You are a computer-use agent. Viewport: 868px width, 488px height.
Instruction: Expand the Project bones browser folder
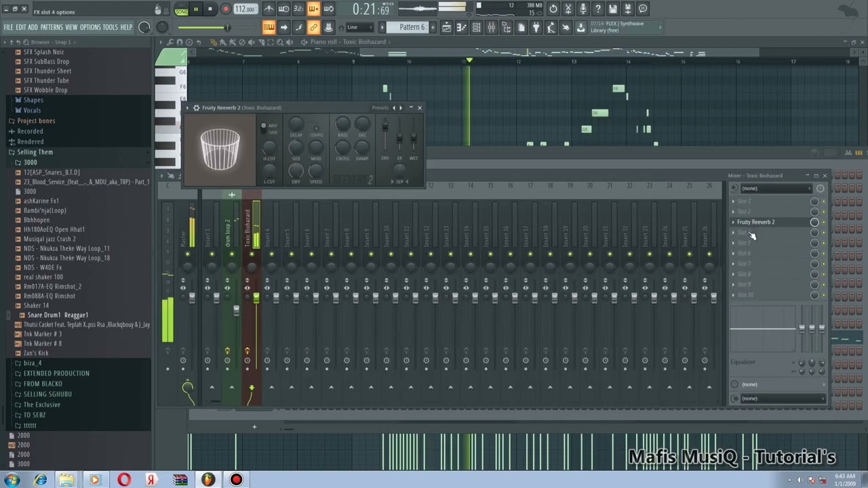(37, 121)
